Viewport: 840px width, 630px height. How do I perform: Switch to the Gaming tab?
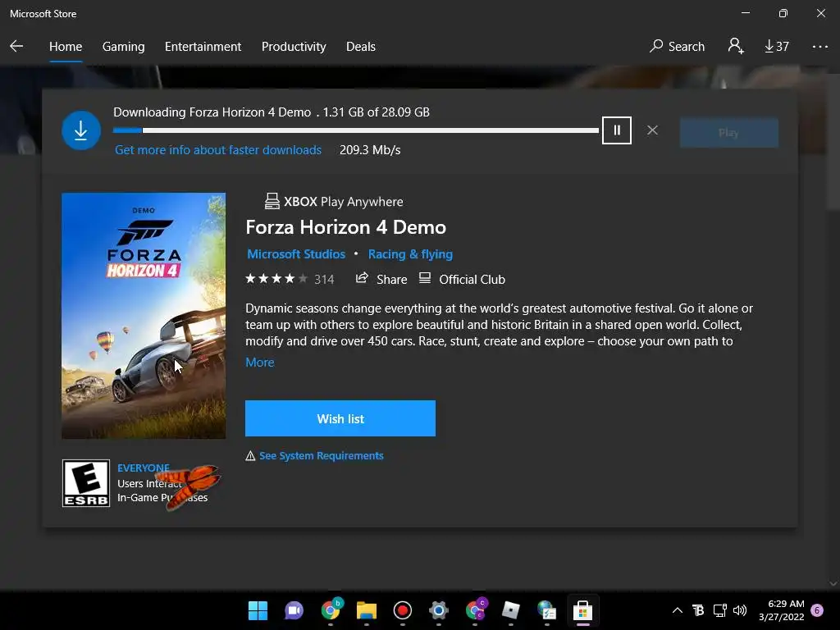123,47
